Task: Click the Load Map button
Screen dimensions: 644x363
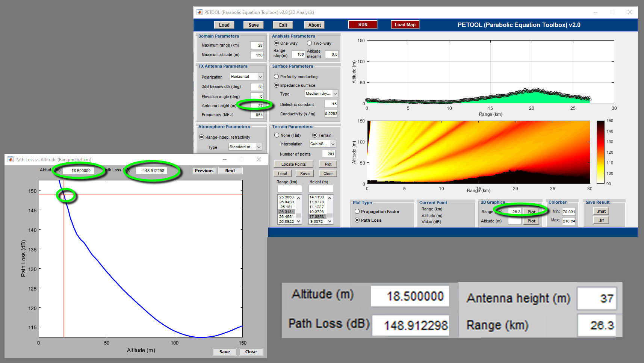Action: (x=405, y=25)
